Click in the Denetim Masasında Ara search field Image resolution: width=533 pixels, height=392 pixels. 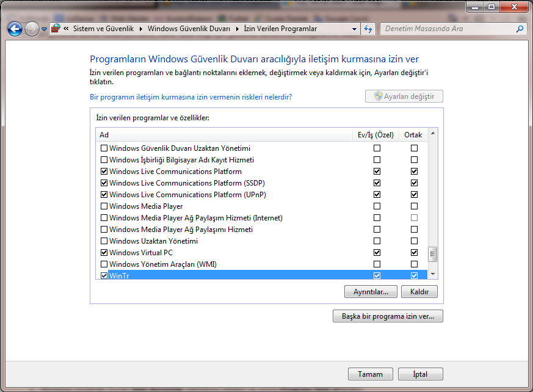coord(449,29)
